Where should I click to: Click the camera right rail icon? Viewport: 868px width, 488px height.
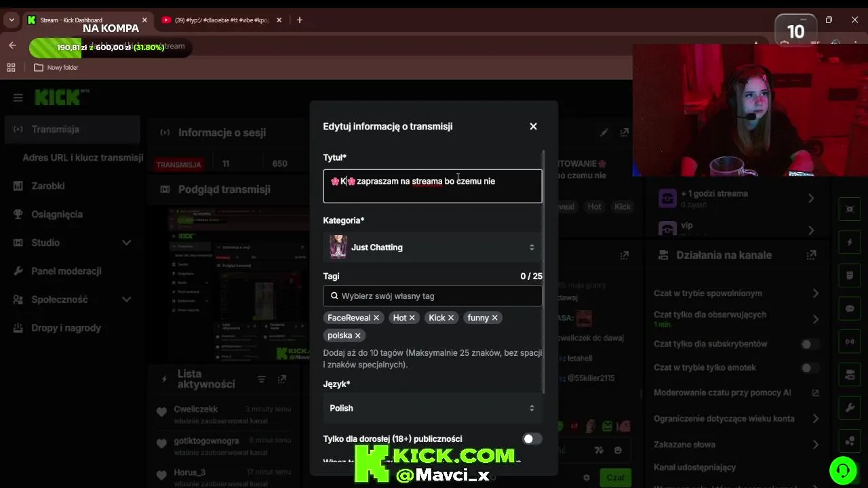(x=850, y=375)
